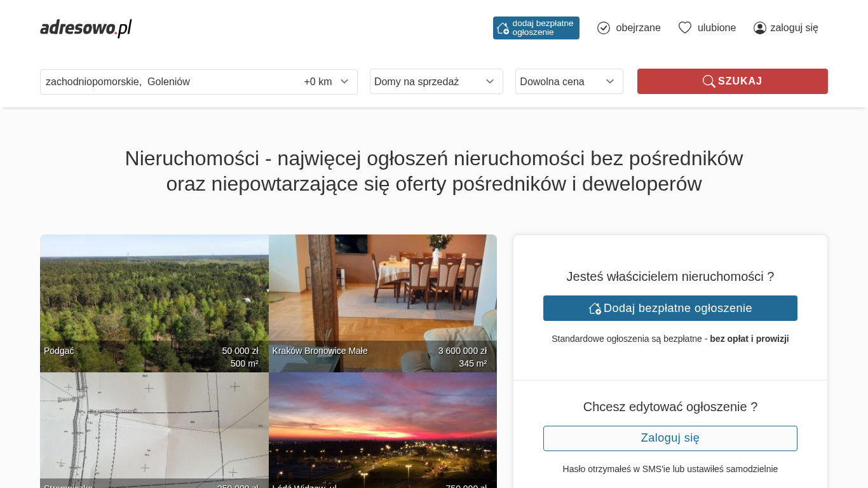Click the adresowo.pl logo
This screenshot has height=488, width=868.
pos(86,28)
